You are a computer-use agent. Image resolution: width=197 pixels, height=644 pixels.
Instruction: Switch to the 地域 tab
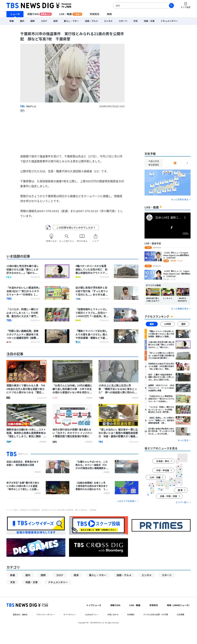tap(109, 14)
